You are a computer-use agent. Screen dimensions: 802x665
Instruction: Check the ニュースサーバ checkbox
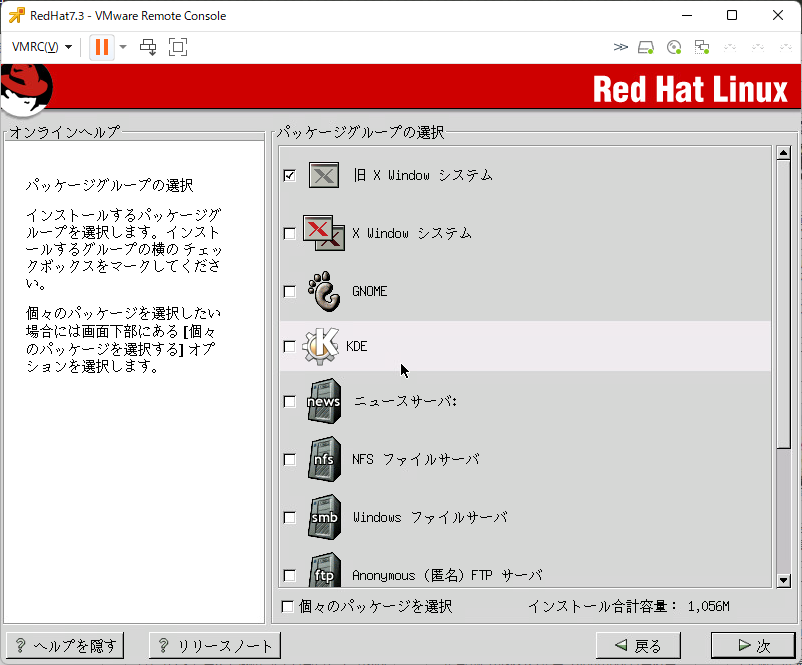pyautogui.click(x=289, y=402)
